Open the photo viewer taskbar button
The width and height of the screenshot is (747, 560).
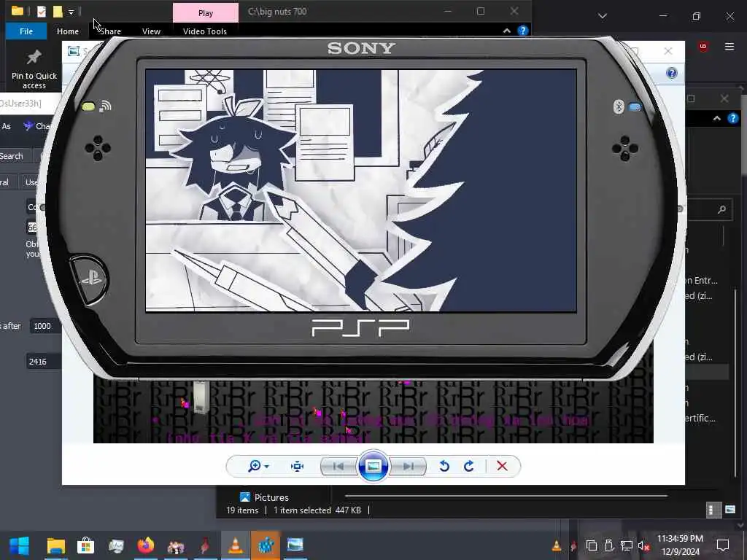(295, 545)
